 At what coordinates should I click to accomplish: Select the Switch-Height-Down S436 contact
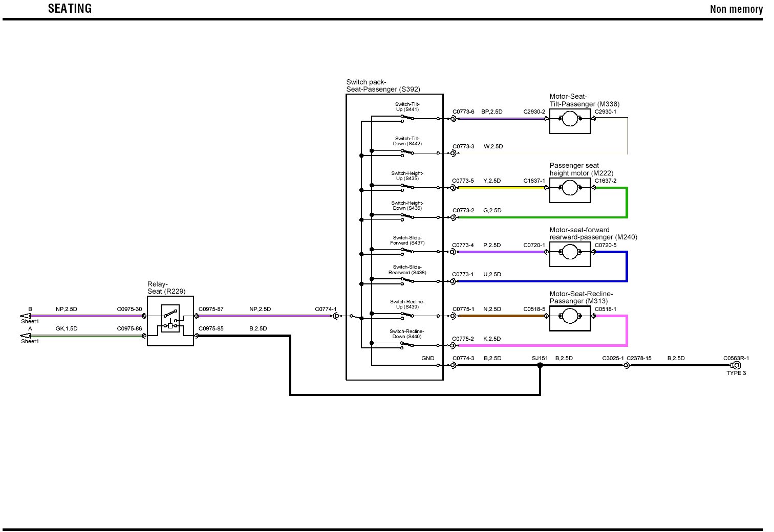(x=407, y=217)
